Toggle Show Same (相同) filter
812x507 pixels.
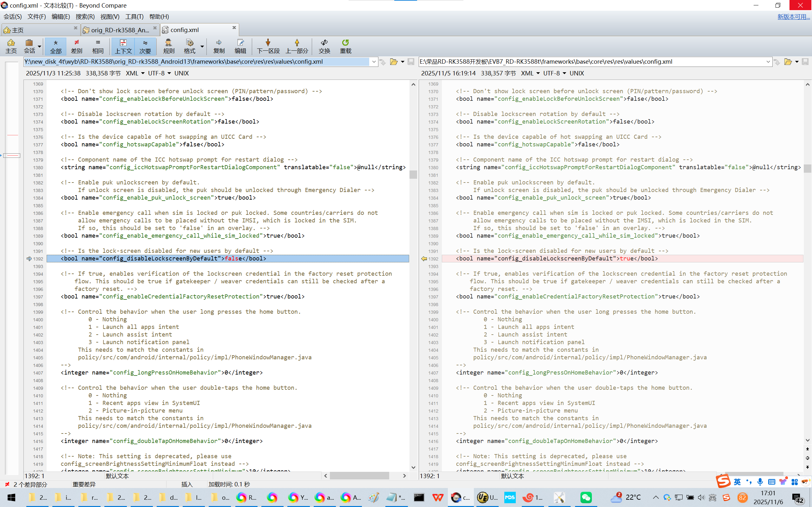coord(98,46)
